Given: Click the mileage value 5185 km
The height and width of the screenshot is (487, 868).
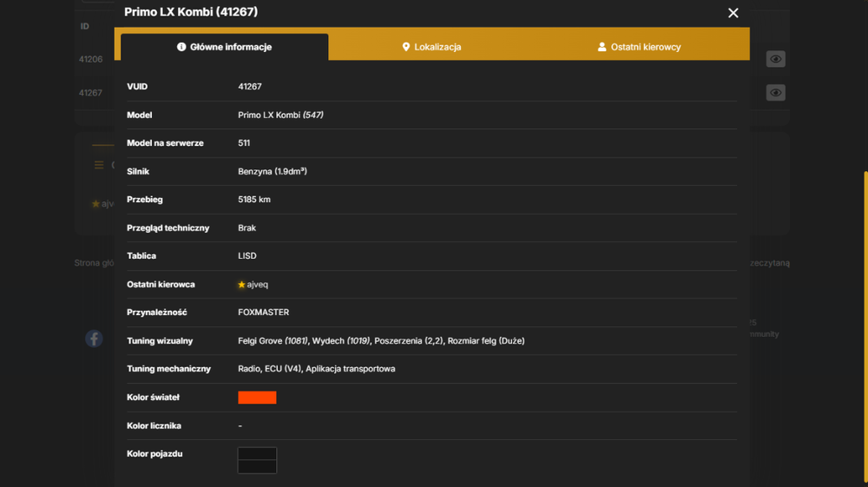Looking at the screenshot, I should [x=254, y=200].
